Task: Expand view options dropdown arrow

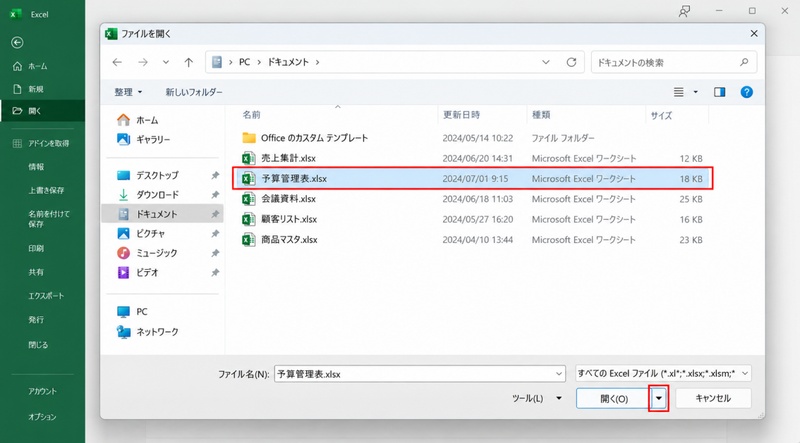Action: (x=695, y=92)
